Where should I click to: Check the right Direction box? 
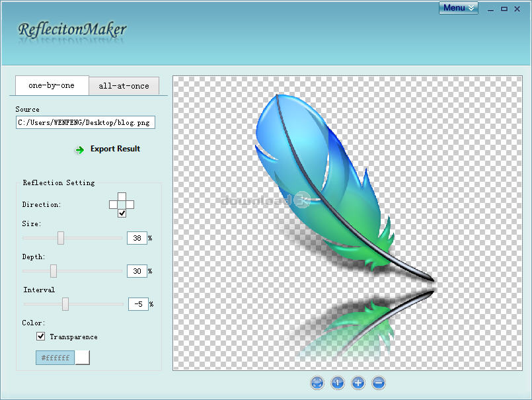130,204
